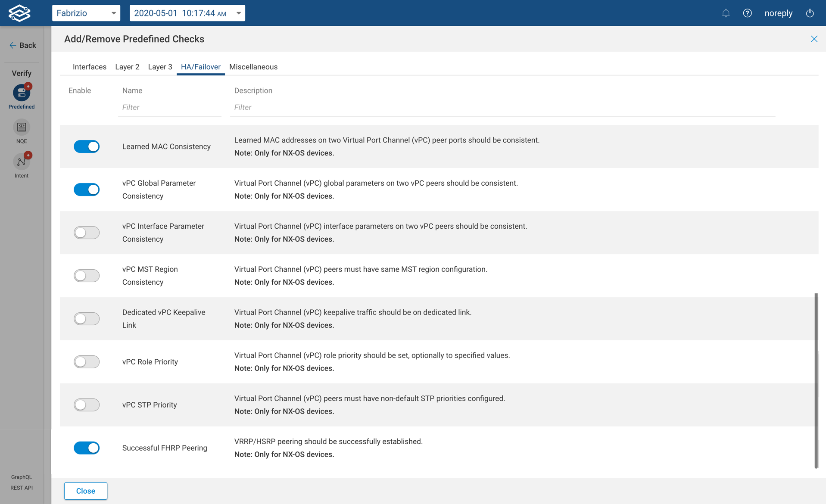Turn off Successful FHRP Peering toggle
The height and width of the screenshot is (504, 826).
87,448
